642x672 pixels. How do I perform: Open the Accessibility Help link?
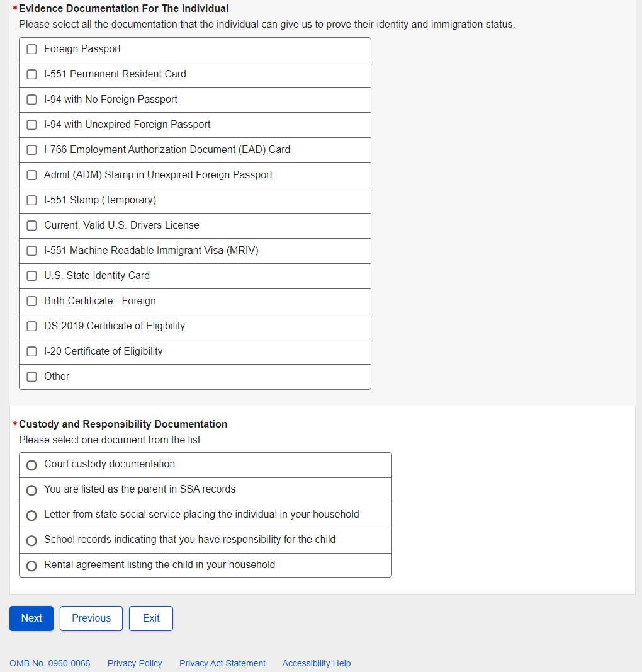(x=316, y=663)
